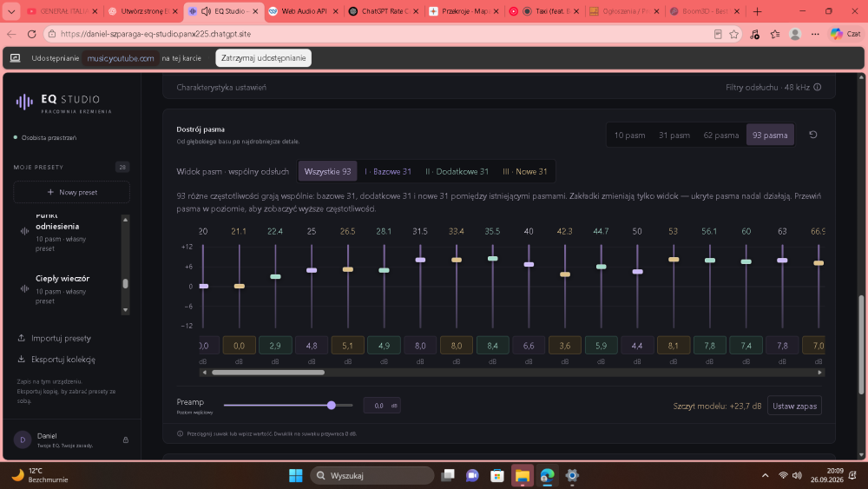Click the band horizontal scrollbar right arrow
The width and height of the screenshot is (868, 489).
(820, 373)
